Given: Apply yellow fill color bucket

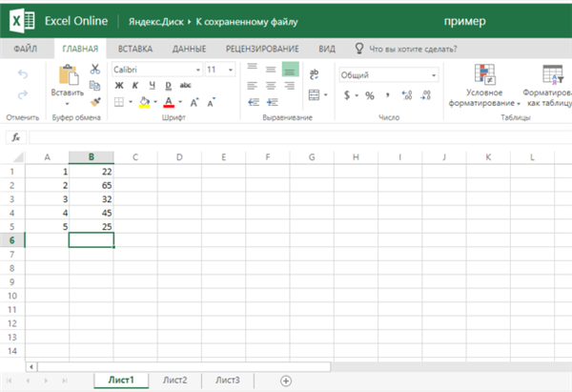Looking at the screenshot, I should [x=144, y=102].
